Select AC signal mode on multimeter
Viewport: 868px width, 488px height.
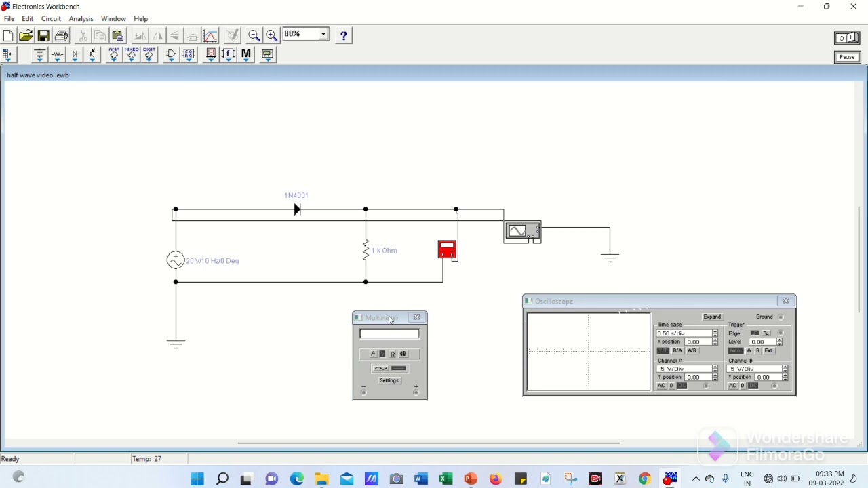click(380, 368)
